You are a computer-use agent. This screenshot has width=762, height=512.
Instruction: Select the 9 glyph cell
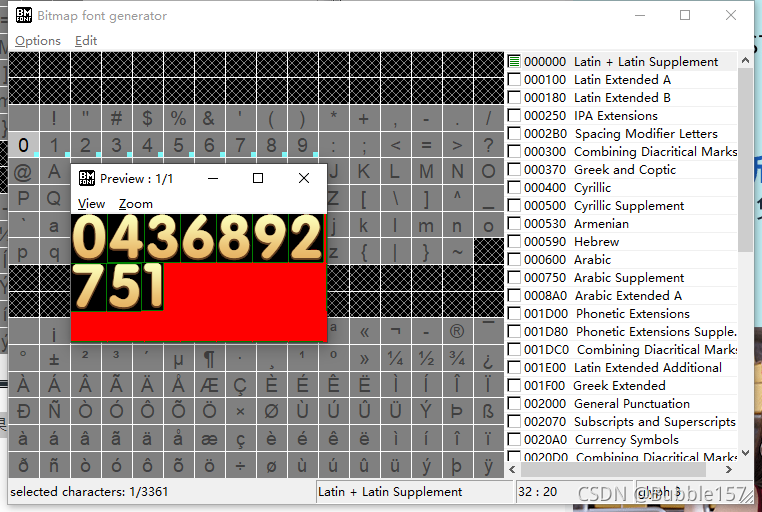coord(302,145)
